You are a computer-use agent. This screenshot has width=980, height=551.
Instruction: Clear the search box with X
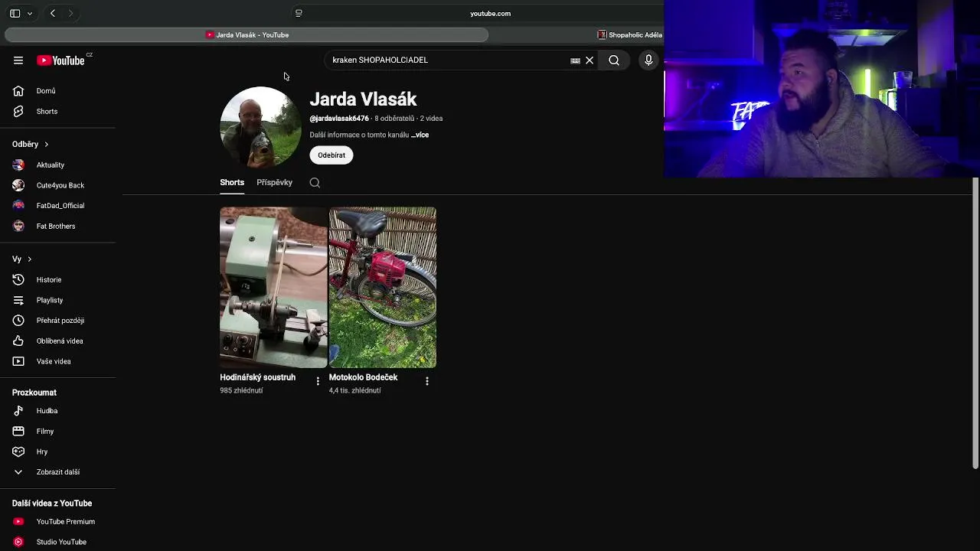(x=590, y=60)
